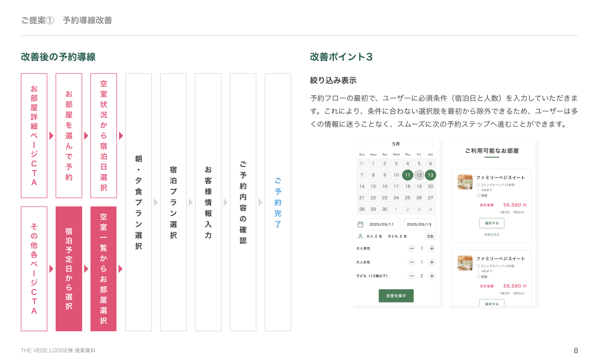This screenshot has height=364, width=599.
Task: Click the 2025/05/13 end date field
Action: [x=419, y=224]
